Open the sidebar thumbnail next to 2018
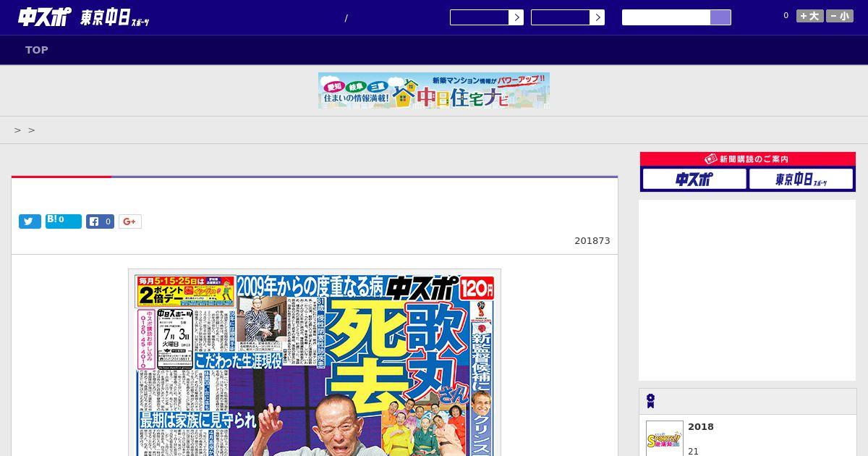Viewport: 868px width, 456px height. [x=665, y=439]
